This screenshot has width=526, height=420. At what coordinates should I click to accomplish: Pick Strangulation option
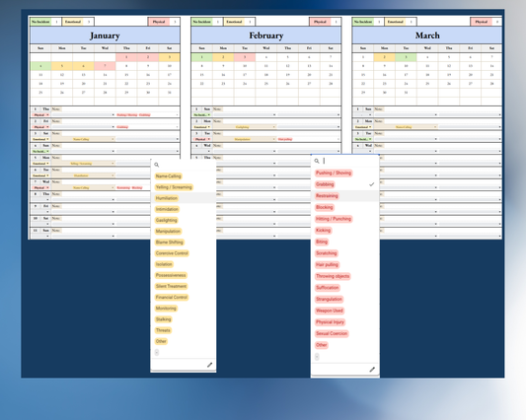(x=329, y=299)
